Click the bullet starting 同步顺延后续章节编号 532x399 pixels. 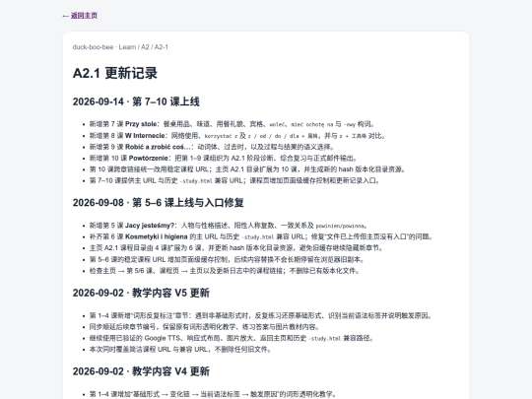(x=204, y=327)
